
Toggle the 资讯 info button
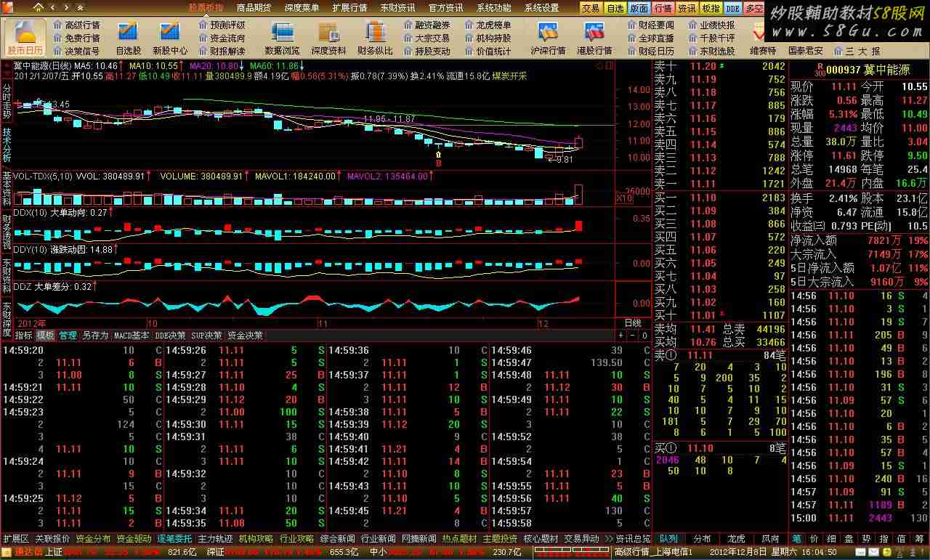point(687,8)
